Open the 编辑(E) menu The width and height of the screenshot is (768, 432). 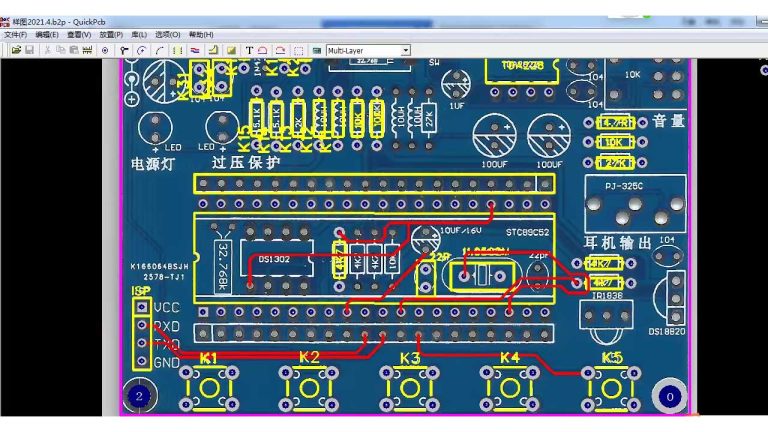coord(47,35)
